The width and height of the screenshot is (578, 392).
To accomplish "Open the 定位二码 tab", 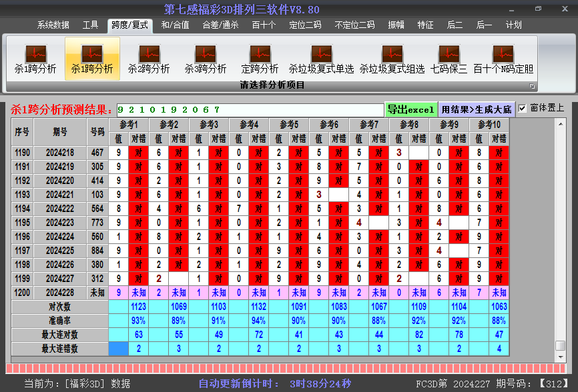I will click(305, 25).
